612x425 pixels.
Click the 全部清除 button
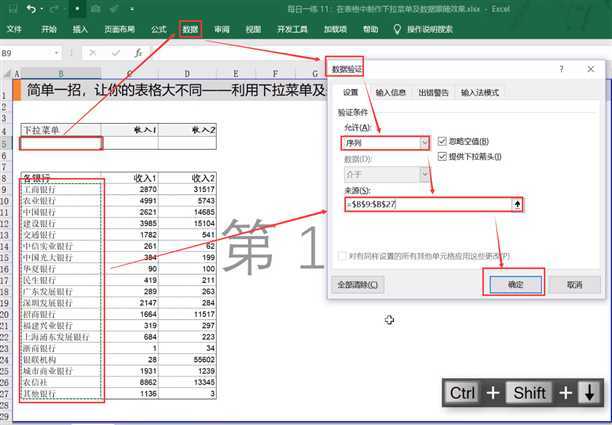[x=358, y=285]
